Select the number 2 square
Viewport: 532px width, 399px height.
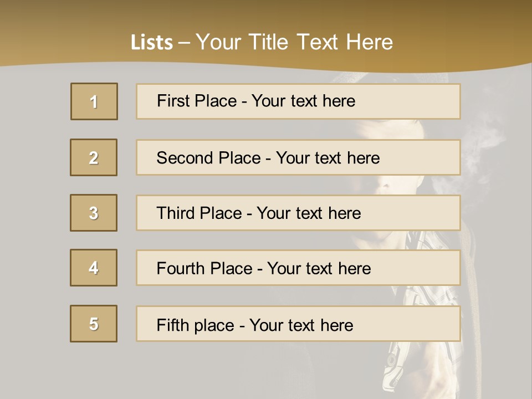click(94, 157)
